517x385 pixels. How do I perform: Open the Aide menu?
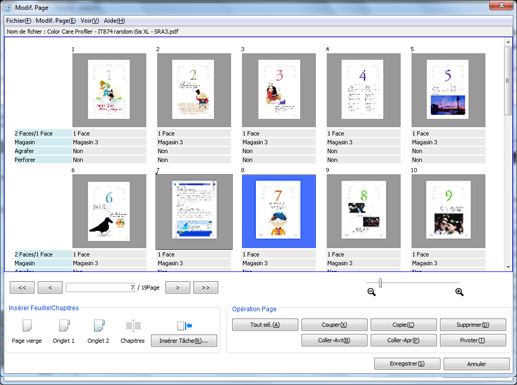(114, 21)
